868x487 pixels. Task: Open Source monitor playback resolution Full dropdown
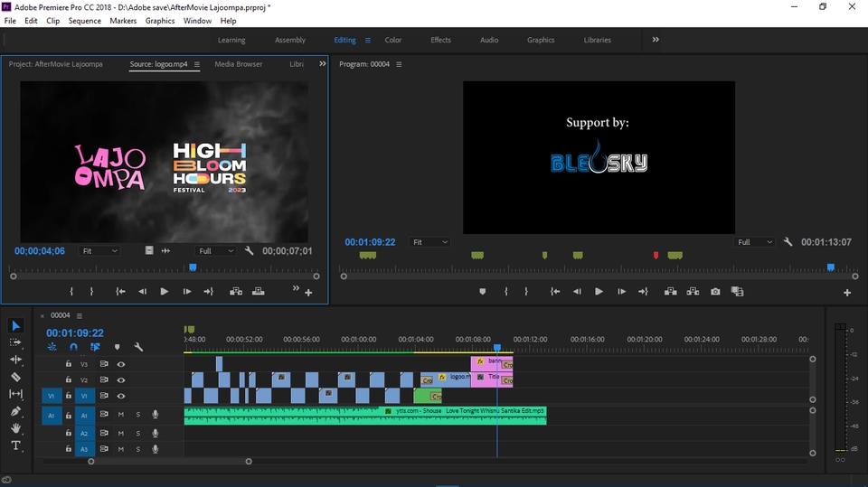(216, 250)
